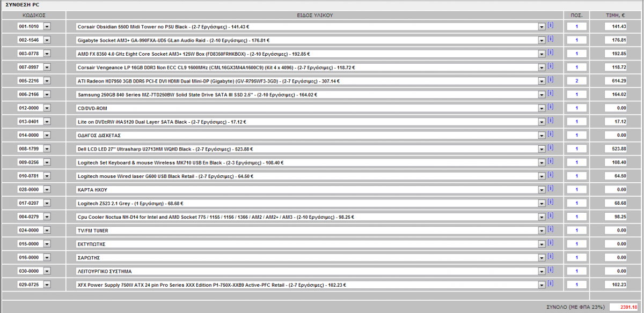Select the 141.43 price field

tap(616, 26)
